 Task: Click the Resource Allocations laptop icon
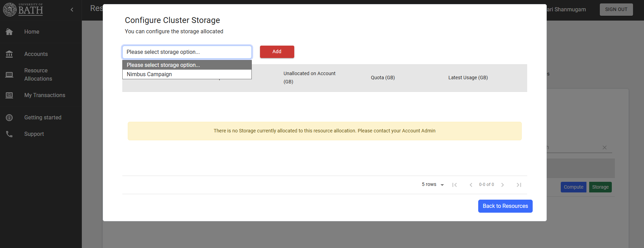pyautogui.click(x=9, y=75)
